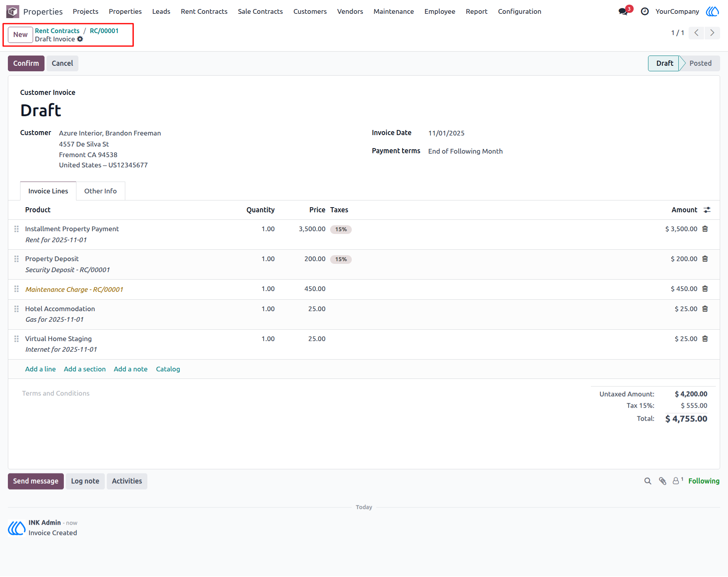The image size is (728, 577).
Task: Search chatter messages with magnifier icon
Action: click(648, 481)
